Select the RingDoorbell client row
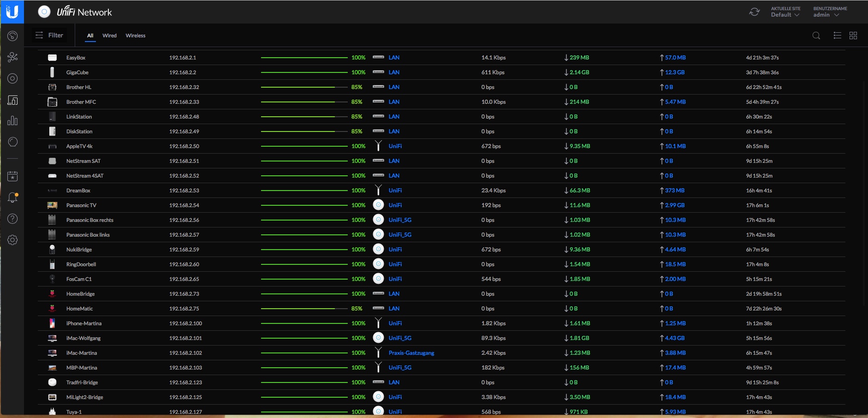868x418 pixels. tap(81, 264)
